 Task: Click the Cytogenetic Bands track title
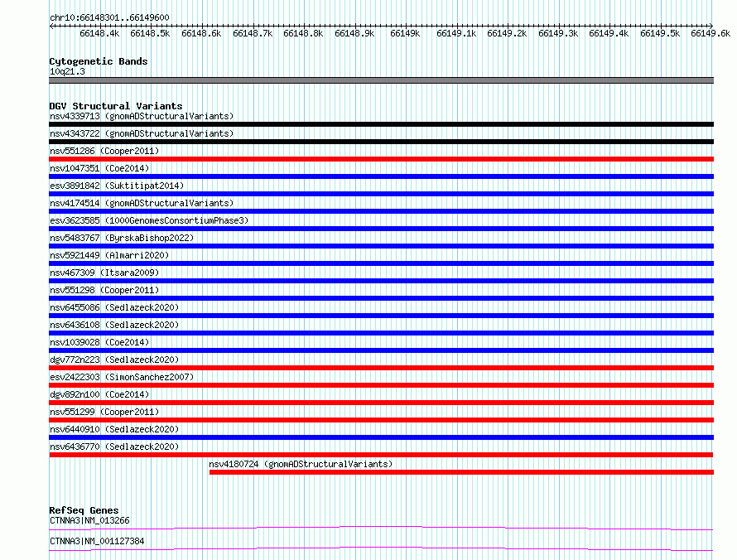(99, 61)
